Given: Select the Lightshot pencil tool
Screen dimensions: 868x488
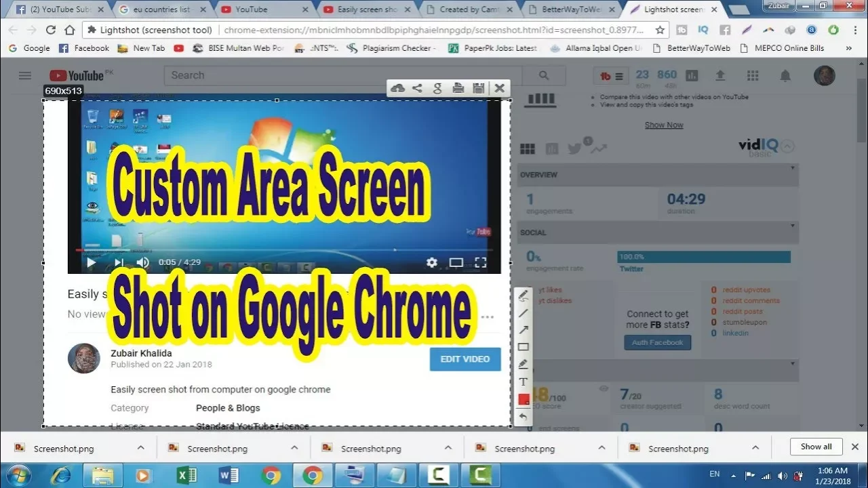Looking at the screenshot, I should click(524, 296).
